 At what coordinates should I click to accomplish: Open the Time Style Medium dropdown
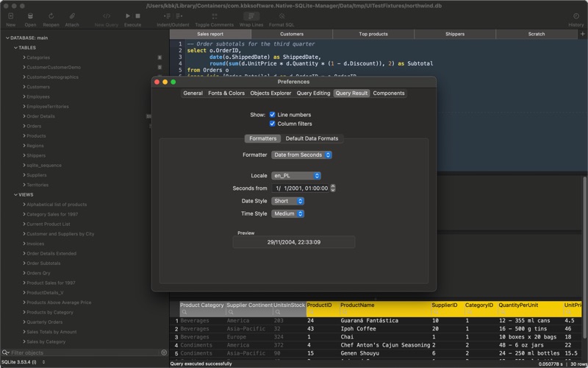point(287,213)
